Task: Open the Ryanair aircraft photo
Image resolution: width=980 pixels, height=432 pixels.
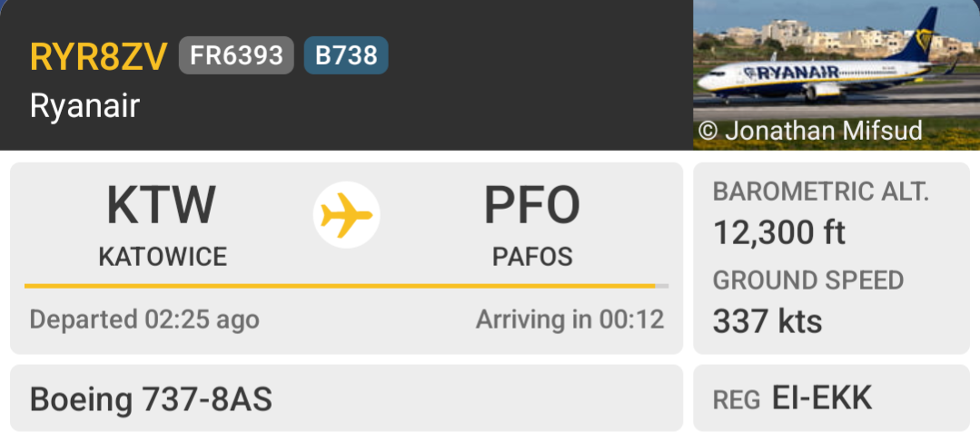Action: (836, 64)
